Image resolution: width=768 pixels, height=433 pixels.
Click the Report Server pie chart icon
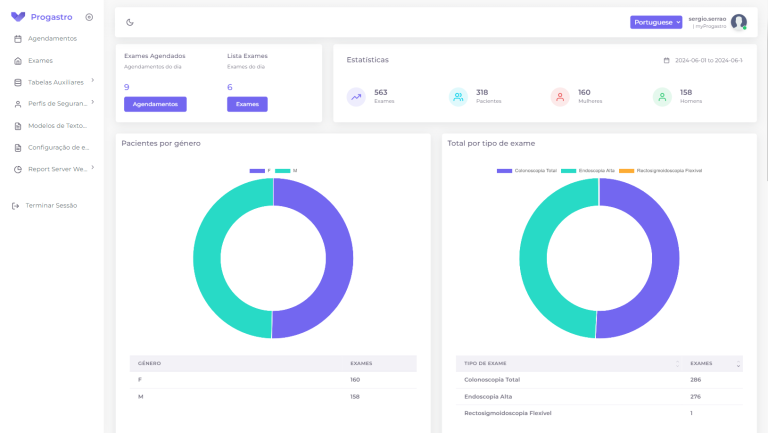pyautogui.click(x=18, y=169)
